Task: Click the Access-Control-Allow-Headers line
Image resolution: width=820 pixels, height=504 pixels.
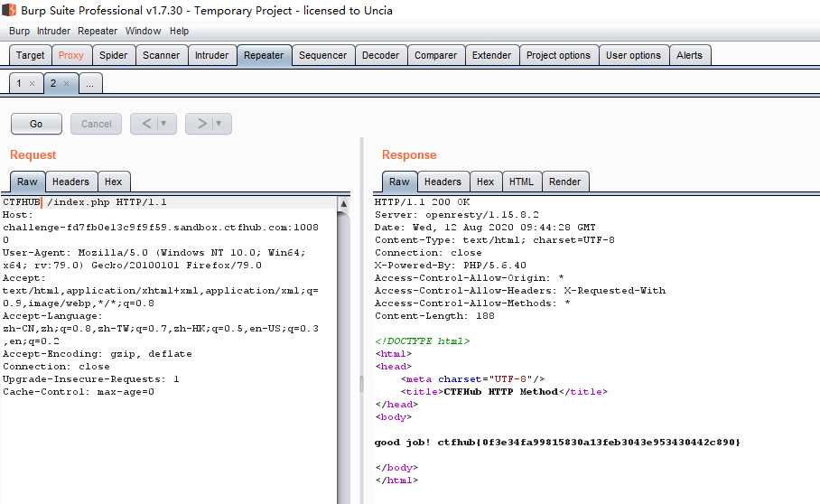Action: (x=520, y=290)
